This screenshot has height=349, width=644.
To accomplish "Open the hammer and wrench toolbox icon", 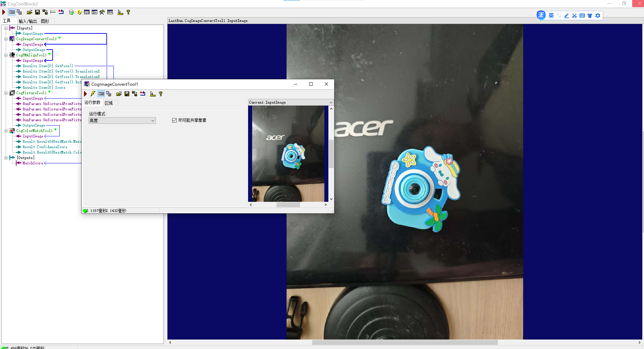I will [x=102, y=12].
